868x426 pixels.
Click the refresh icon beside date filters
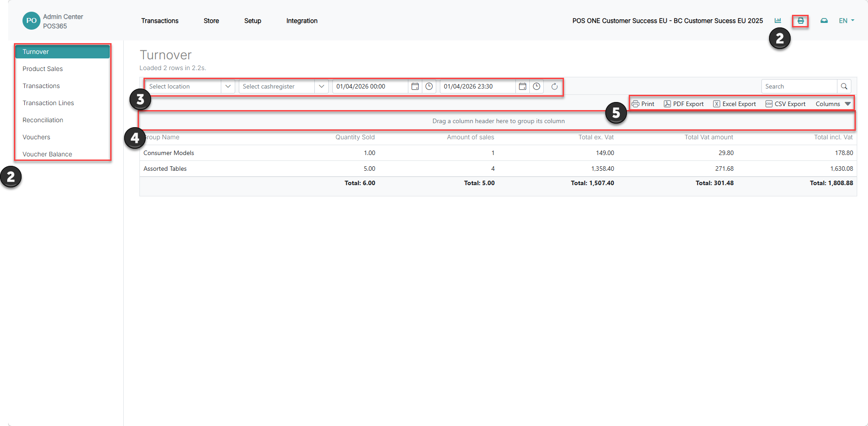[555, 86]
